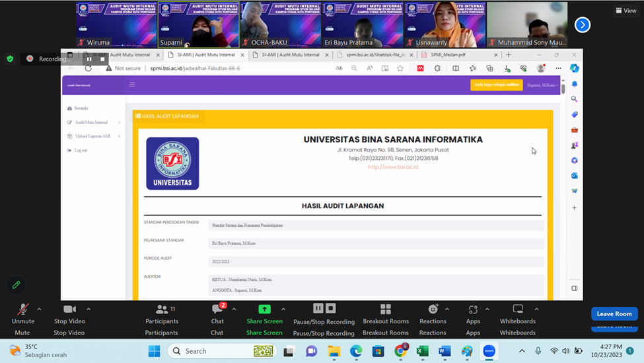Unmute the Zoom microphone
The width and height of the screenshot is (644, 363).
coord(23,315)
